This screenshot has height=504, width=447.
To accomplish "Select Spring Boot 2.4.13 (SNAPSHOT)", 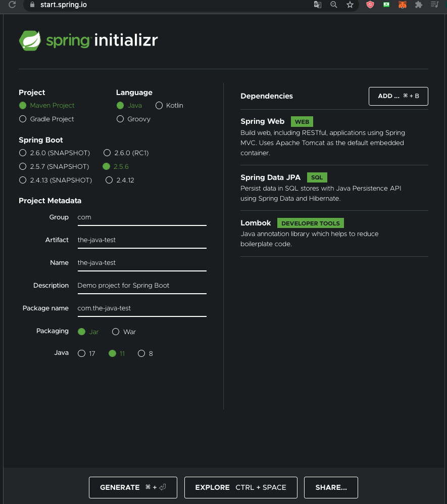I will point(55,180).
